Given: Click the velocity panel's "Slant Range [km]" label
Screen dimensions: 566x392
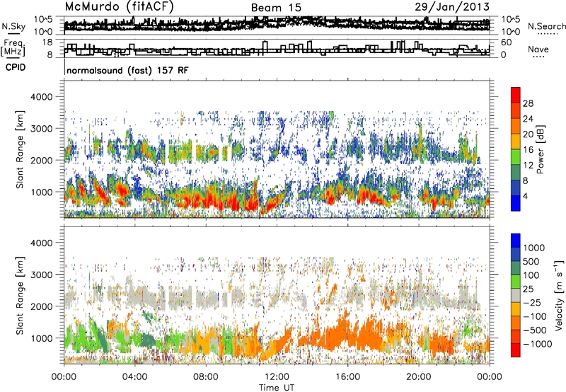Looking at the screenshot, I should coord(20,296).
